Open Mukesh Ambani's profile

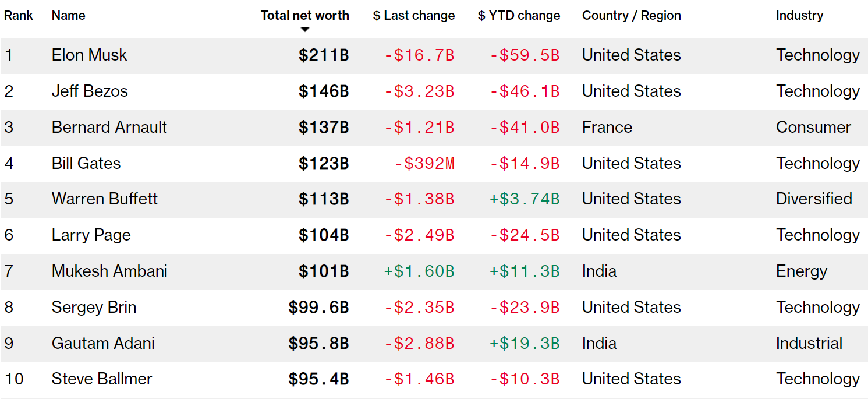[x=109, y=271]
